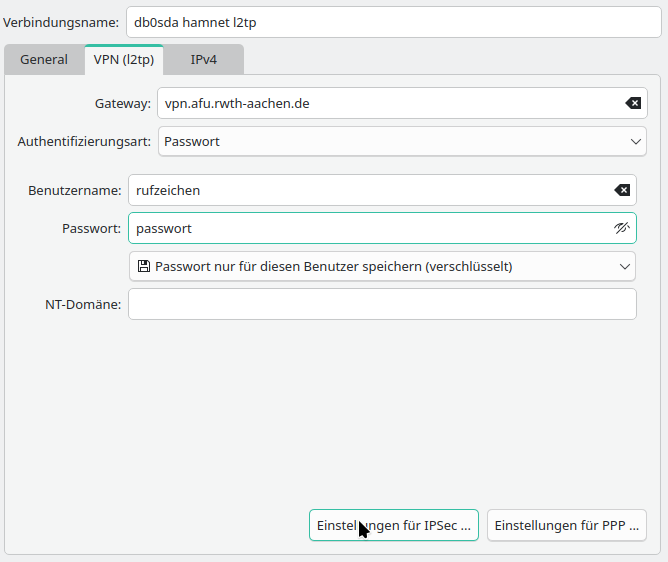668x562 pixels.
Task: Click into the Gateway address field
Action: pyautogui.click(x=385, y=103)
